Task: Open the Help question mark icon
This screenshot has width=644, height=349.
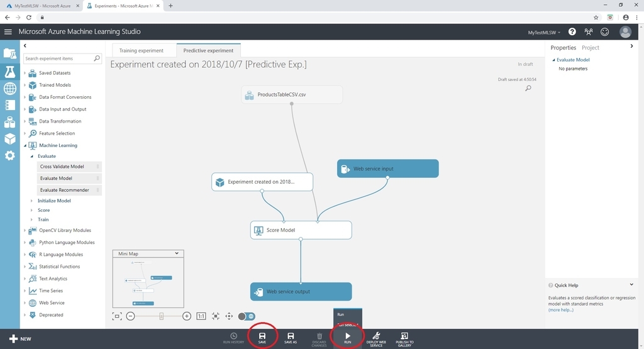Action: tap(572, 31)
